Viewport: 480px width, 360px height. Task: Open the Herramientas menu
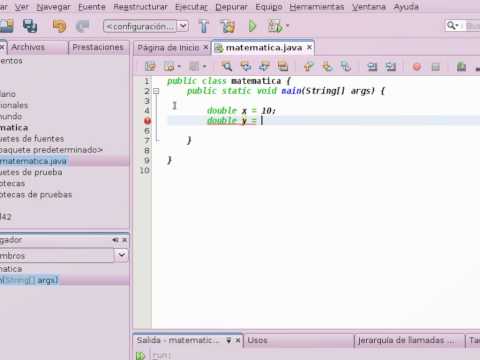317,7
